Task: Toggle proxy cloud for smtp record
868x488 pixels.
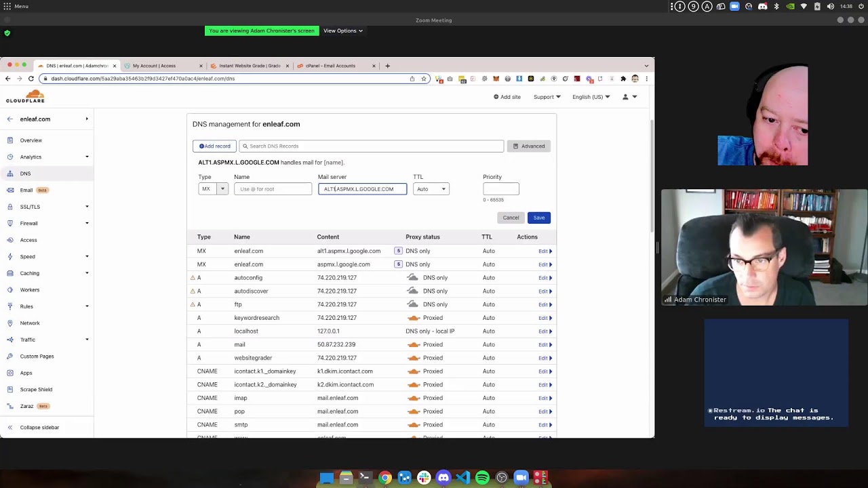Action: point(413,425)
